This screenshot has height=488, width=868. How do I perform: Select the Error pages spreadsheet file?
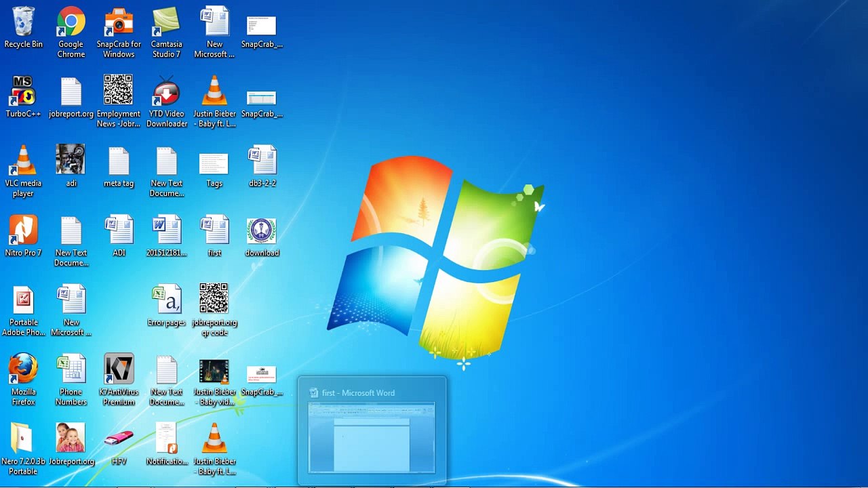coord(166,306)
